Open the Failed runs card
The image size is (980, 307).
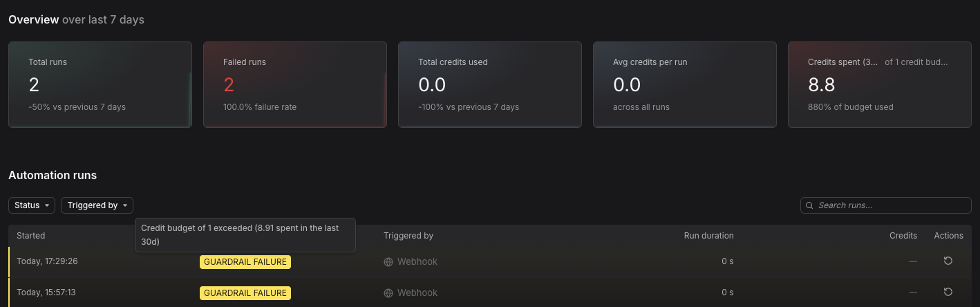(295, 84)
